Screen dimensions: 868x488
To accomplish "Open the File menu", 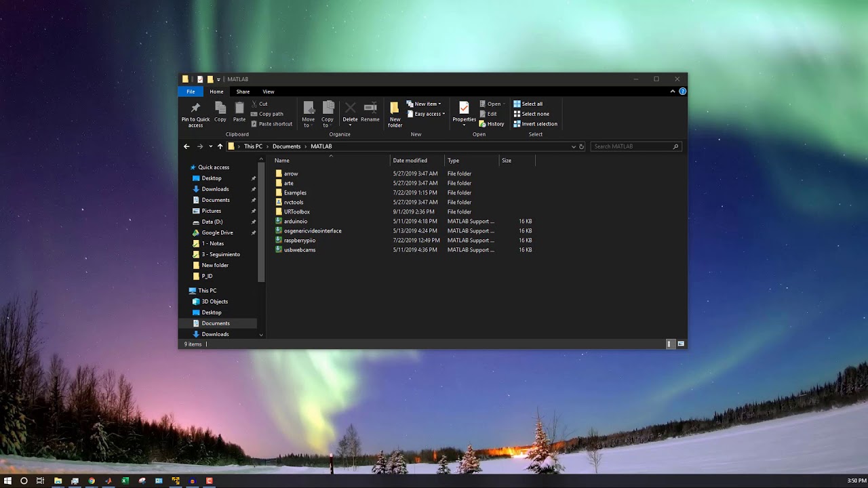I will (x=191, y=91).
